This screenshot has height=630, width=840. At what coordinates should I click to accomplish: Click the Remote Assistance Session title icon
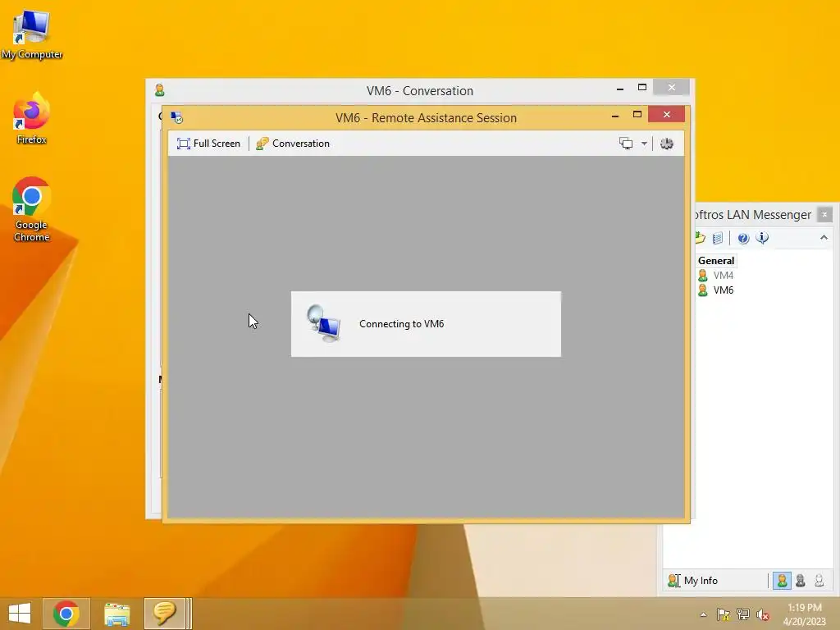tap(177, 117)
